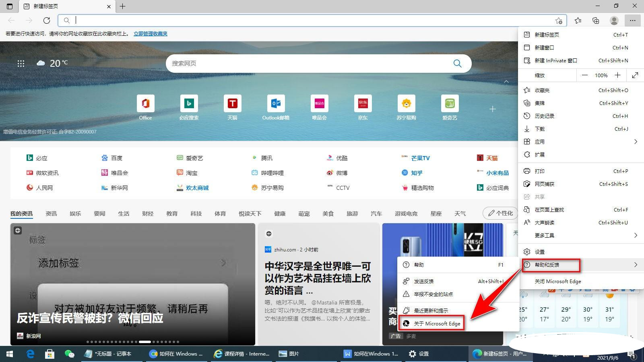This screenshot has height=362, width=644.
Task: Switch to the 娱乐 news tab
Action: [75, 214]
